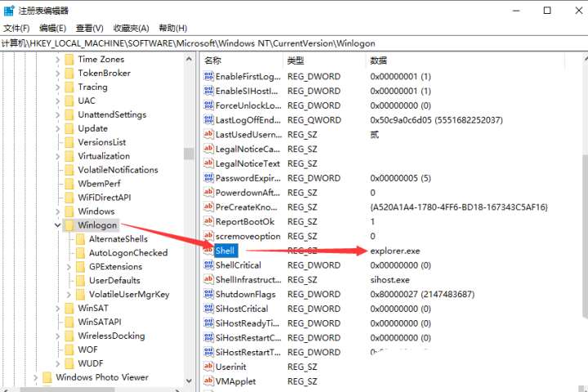Select the PowerdownAft... value name
Screen dimensions: 588x392
248,193
